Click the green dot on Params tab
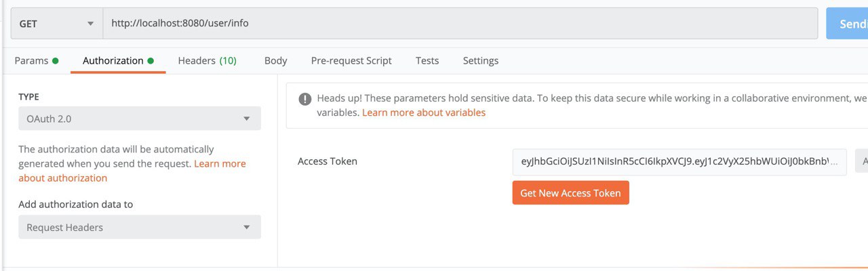Screen dimensions: 868x271 click(56, 60)
